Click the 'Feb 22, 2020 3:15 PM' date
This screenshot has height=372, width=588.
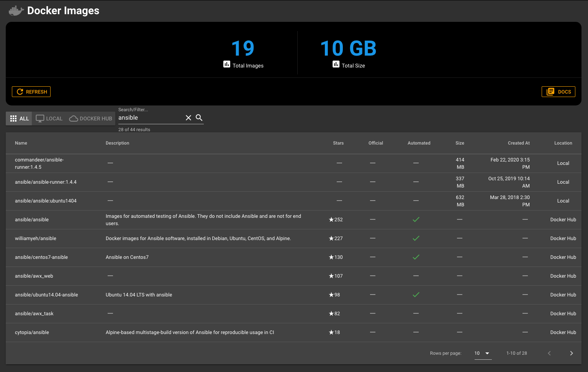coord(510,163)
